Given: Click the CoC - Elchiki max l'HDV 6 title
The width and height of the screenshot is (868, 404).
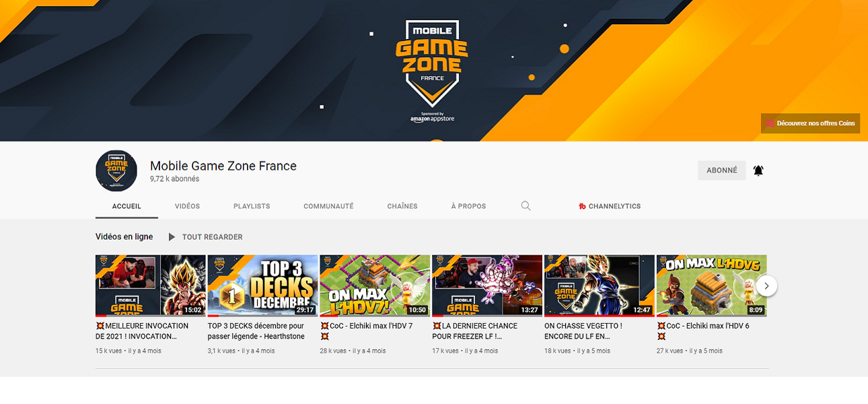Looking at the screenshot, I should click(703, 331).
